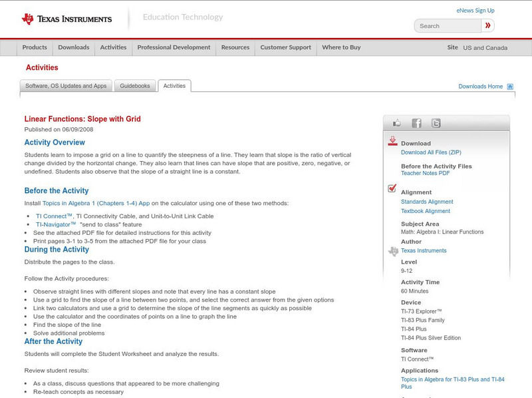The image size is (532, 398).
Task: Open the Customer Support menu
Action: click(286, 47)
